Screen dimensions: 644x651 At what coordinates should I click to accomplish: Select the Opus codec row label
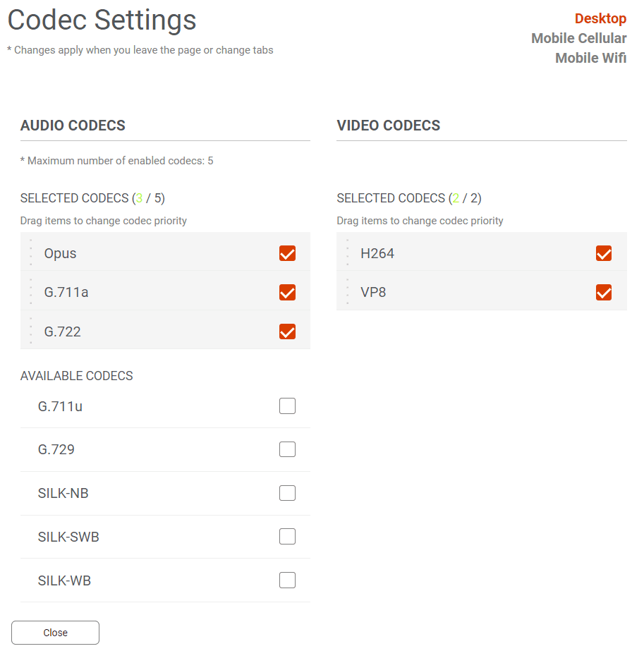[60, 253]
